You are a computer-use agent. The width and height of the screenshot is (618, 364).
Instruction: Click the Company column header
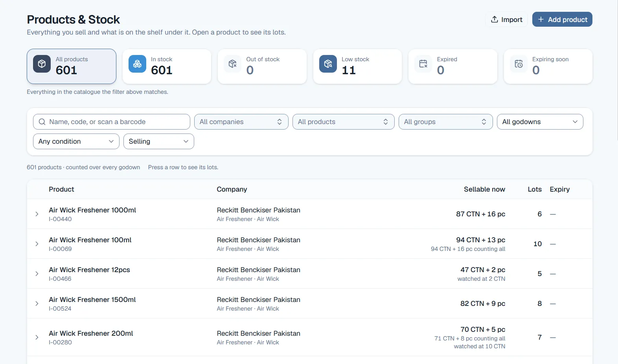click(232, 189)
